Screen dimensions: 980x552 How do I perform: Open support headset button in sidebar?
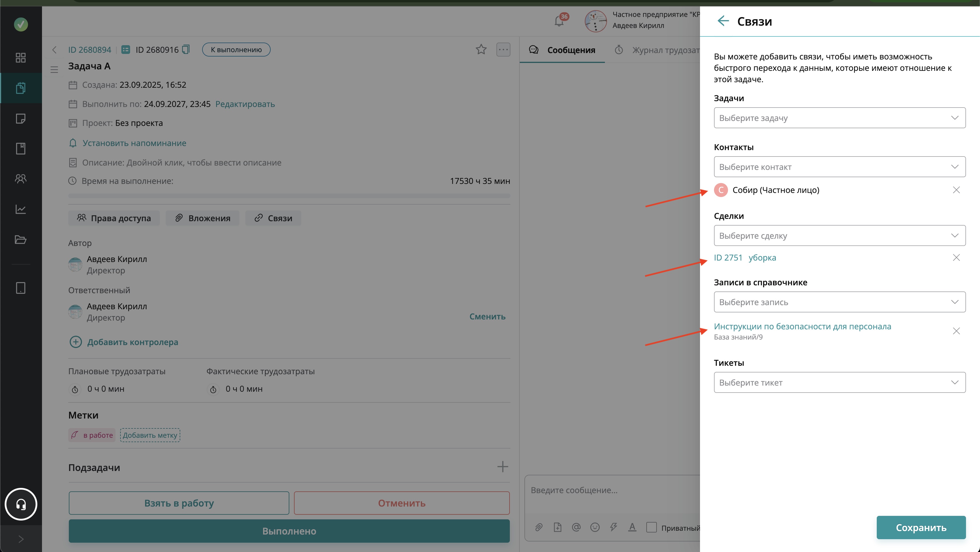coord(21,504)
